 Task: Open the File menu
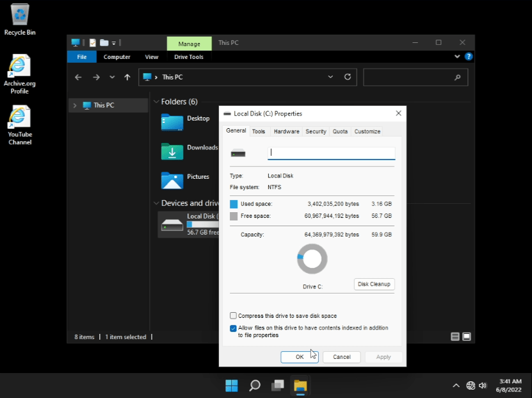click(82, 56)
